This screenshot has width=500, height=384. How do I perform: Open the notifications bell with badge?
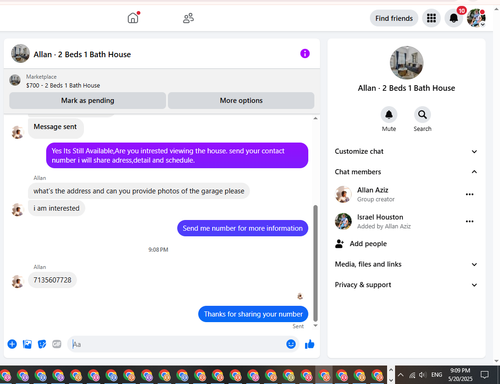(454, 18)
